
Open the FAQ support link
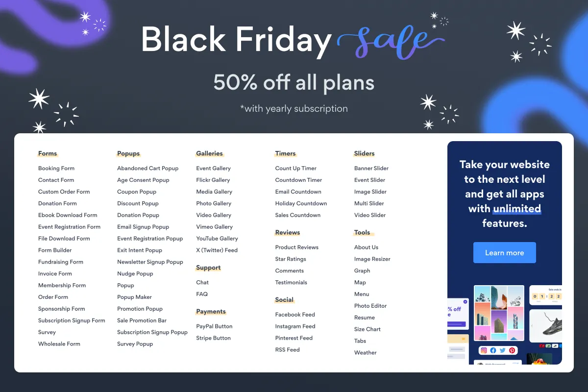[202, 294]
